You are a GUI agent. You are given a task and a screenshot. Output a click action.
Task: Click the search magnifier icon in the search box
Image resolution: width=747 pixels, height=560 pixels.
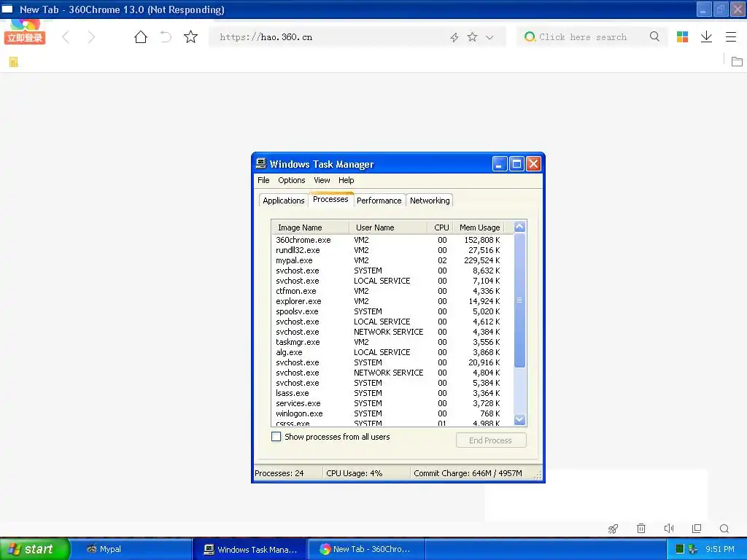point(654,36)
